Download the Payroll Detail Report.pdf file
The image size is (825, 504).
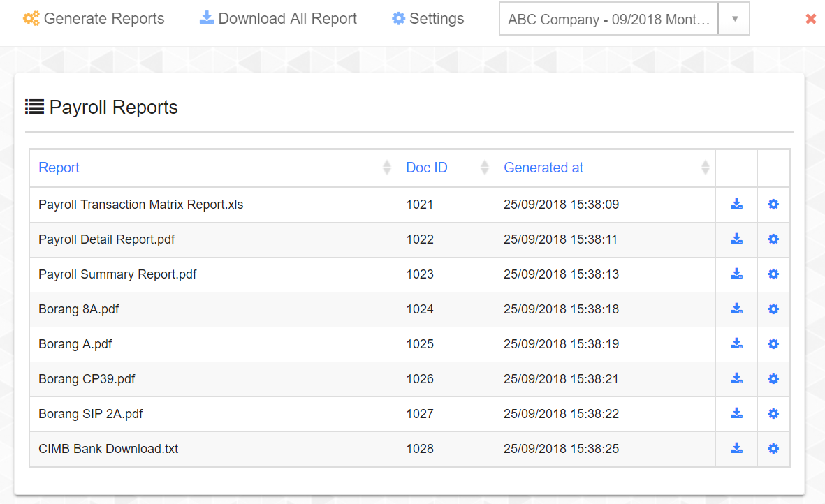[736, 239]
